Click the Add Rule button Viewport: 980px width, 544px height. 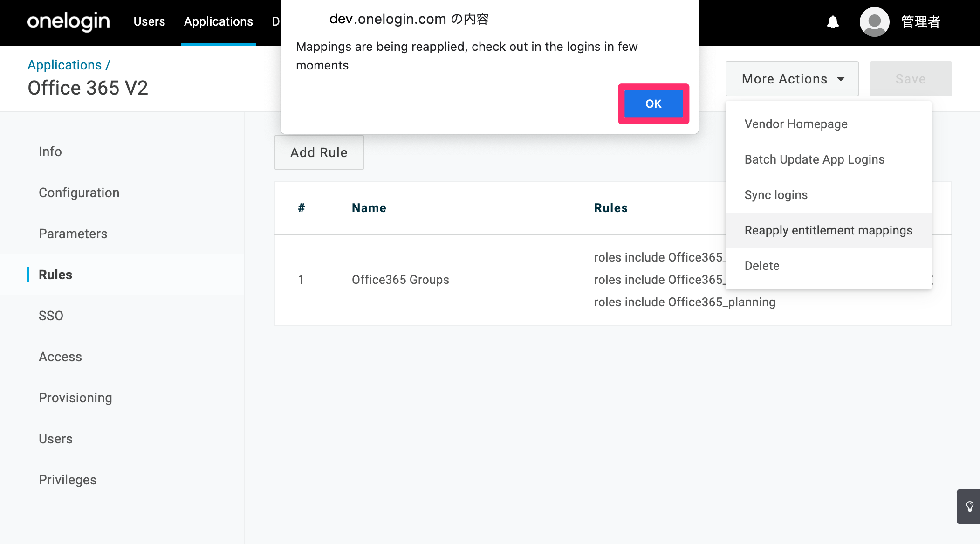pyautogui.click(x=319, y=152)
